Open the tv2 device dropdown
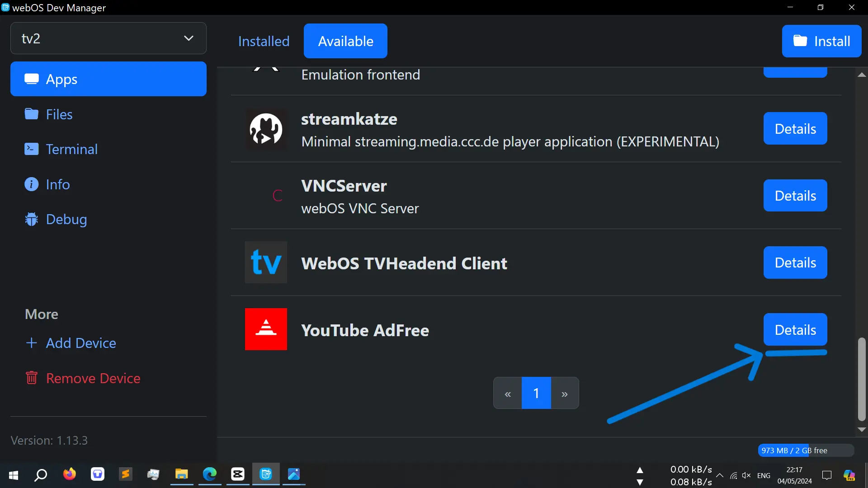Screen dimensions: 868x488 108,38
